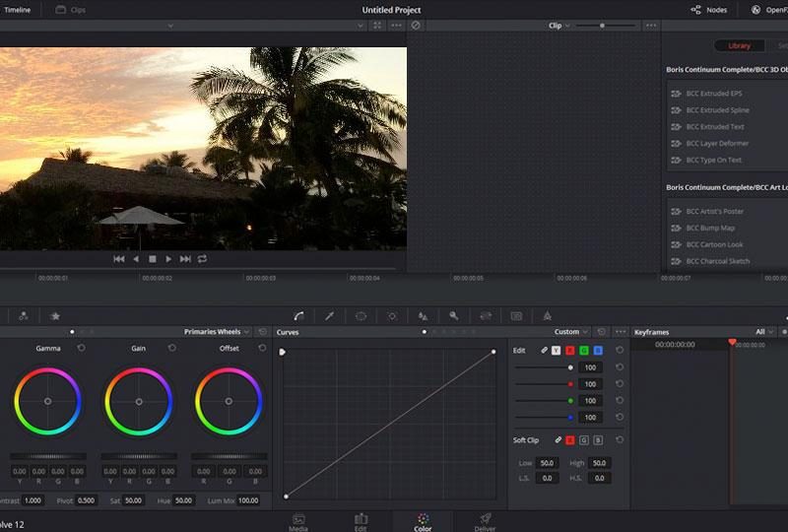Click the Stop playback button
Viewport: 788px width, 532px height.
pos(152,259)
